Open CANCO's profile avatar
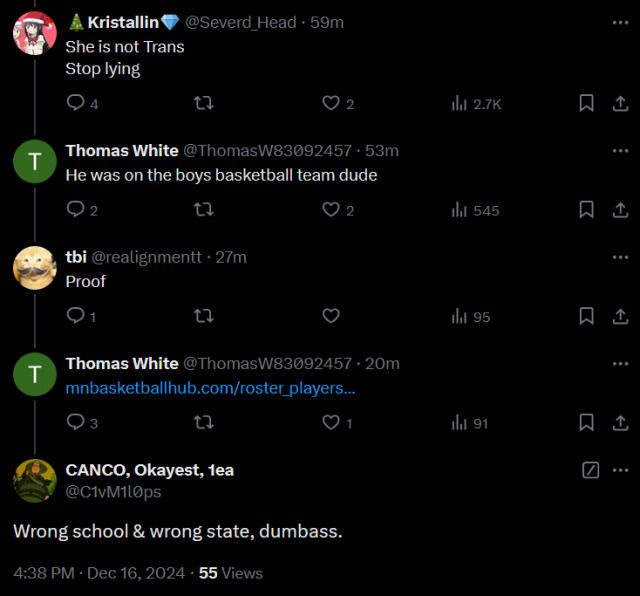The image size is (640, 596). point(34,480)
